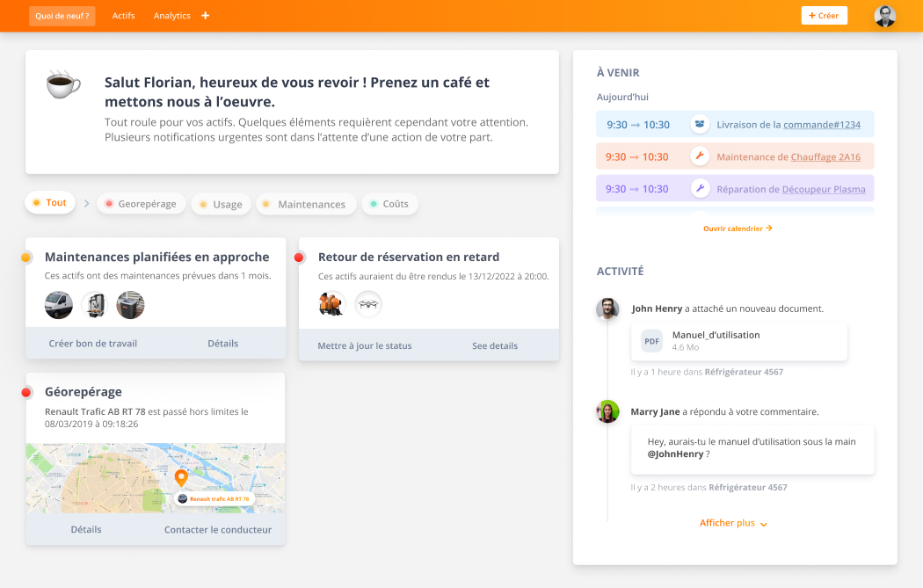This screenshot has width=923, height=588.
Task: Click the chevron next to the Tout filter
Action: [86, 203]
